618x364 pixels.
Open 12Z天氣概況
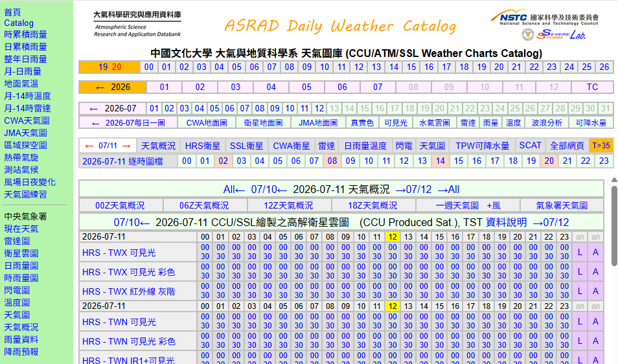(x=288, y=205)
